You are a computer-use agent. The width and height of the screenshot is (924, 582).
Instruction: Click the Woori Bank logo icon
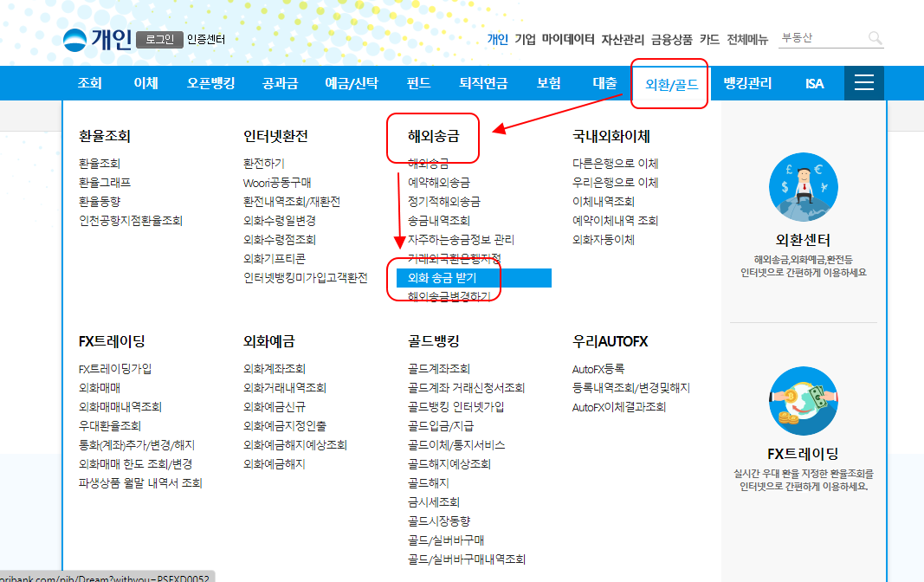pos(74,40)
